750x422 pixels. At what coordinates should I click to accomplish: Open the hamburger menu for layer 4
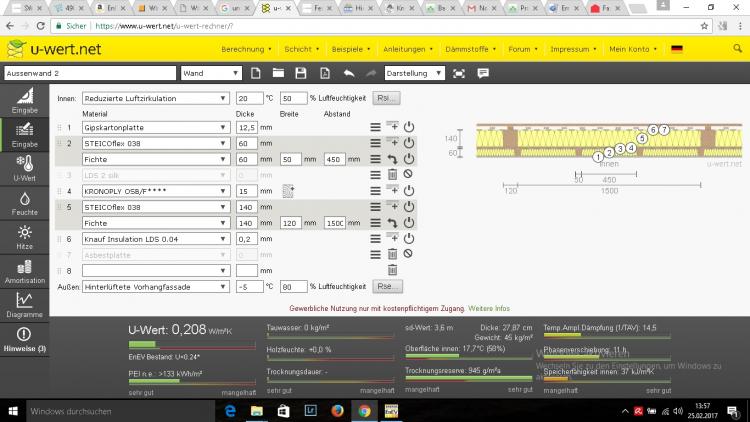[x=376, y=190]
